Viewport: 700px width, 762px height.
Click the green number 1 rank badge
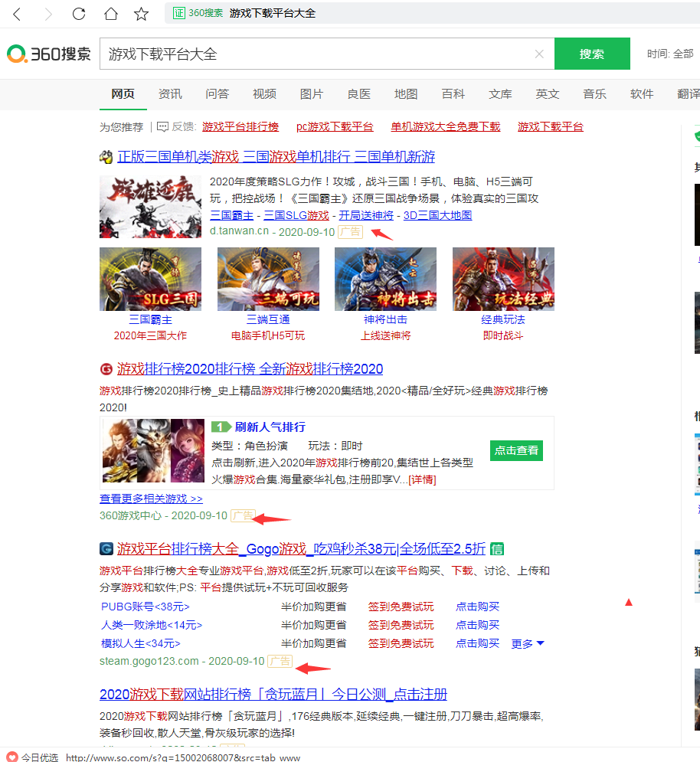221,427
